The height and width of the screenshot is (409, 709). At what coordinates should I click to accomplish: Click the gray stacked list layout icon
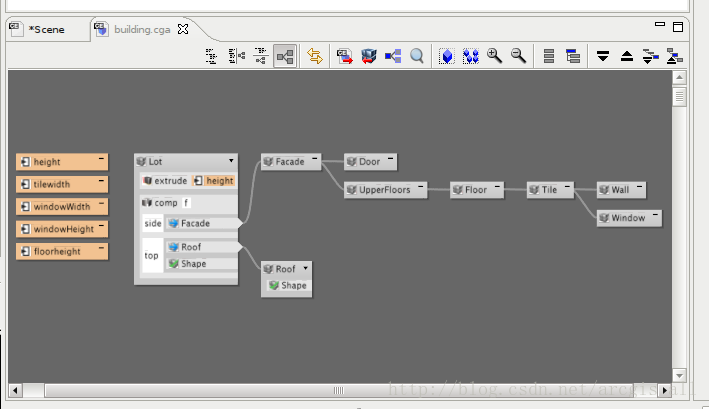click(x=549, y=56)
